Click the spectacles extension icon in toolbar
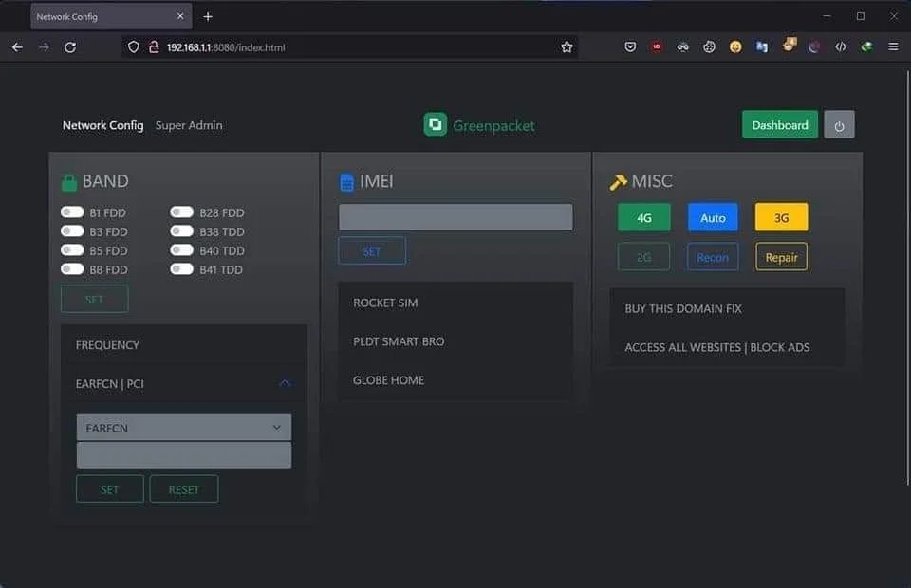 point(682,47)
